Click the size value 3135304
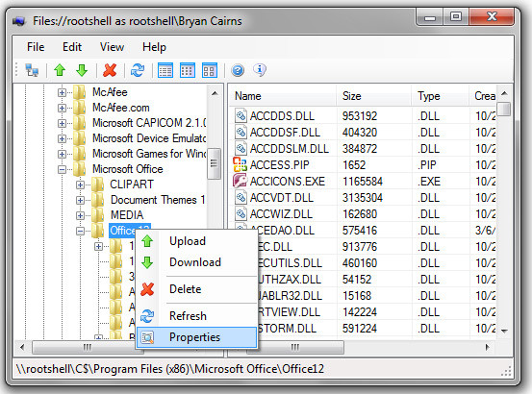 [x=363, y=198]
